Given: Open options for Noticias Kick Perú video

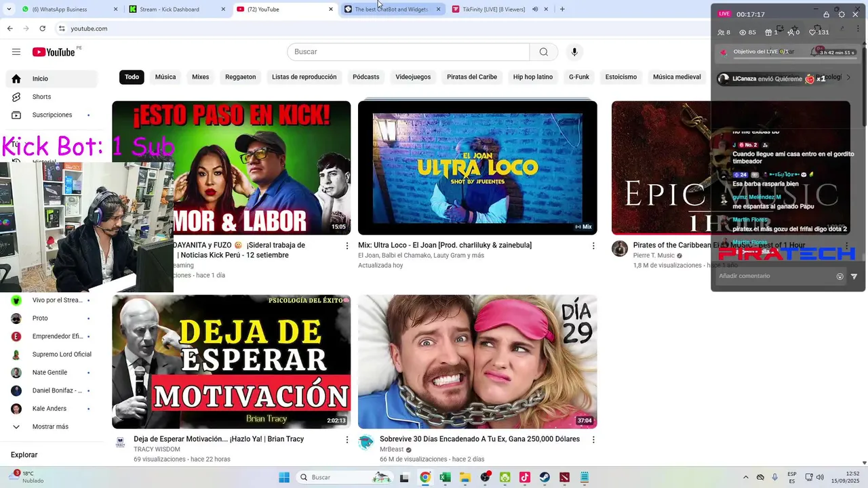Looking at the screenshot, I should coord(347,246).
